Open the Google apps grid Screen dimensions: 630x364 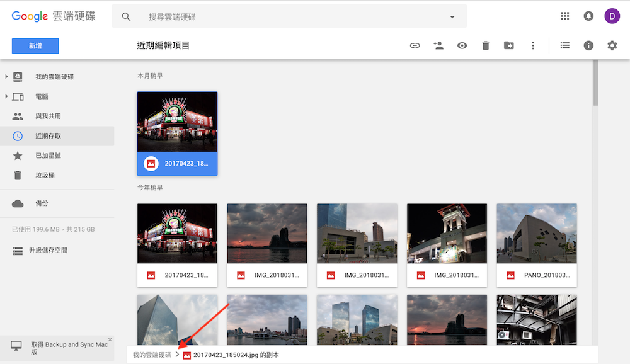pos(565,16)
